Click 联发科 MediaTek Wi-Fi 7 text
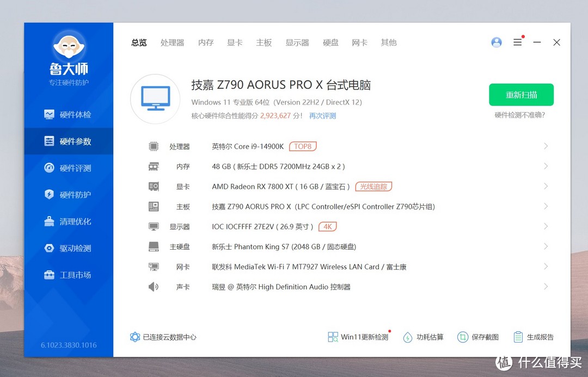 pos(309,267)
